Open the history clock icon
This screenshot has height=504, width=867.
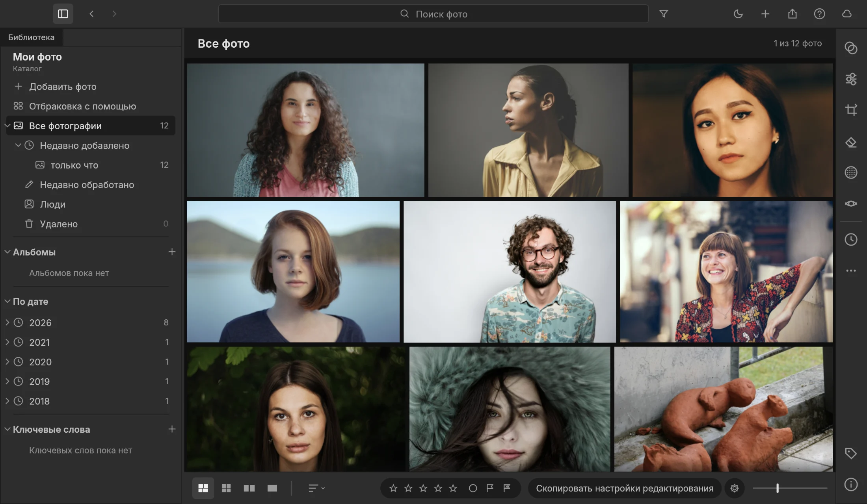pos(851,239)
